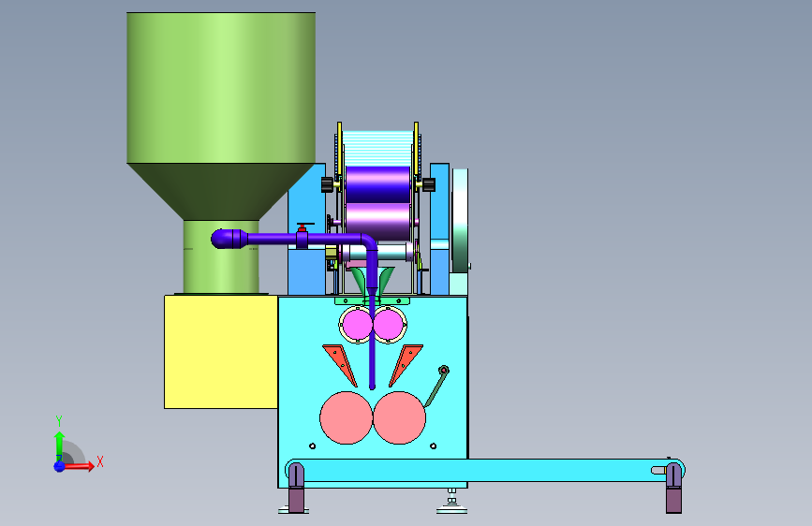Select the right magenta sealing wheel
This screenshot has height=526, width=812.
(389, 325)
